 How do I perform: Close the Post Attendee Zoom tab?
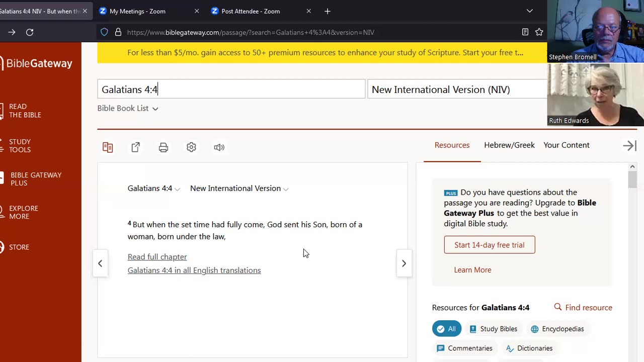coord(309,11)
